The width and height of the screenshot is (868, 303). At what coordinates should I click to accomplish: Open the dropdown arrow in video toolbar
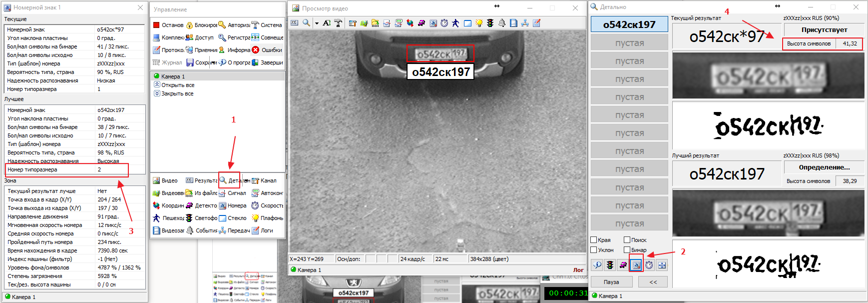[317, 23]
